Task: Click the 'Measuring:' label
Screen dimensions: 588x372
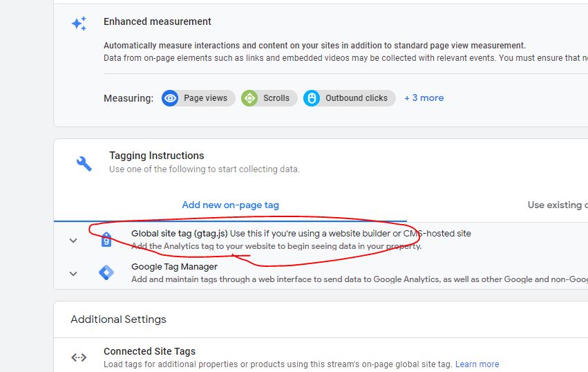Action: pyautogui.click(x=129, y=98)
